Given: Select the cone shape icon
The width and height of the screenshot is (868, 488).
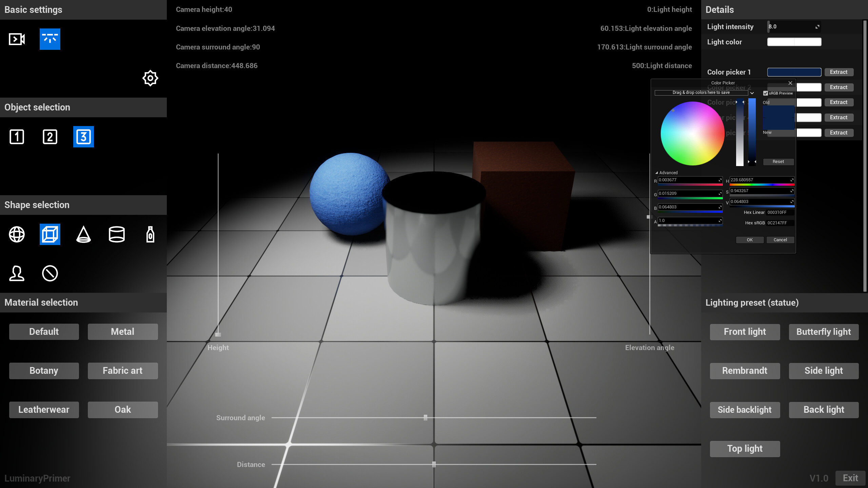Looking at the screenshot, I should pos(83,234).
